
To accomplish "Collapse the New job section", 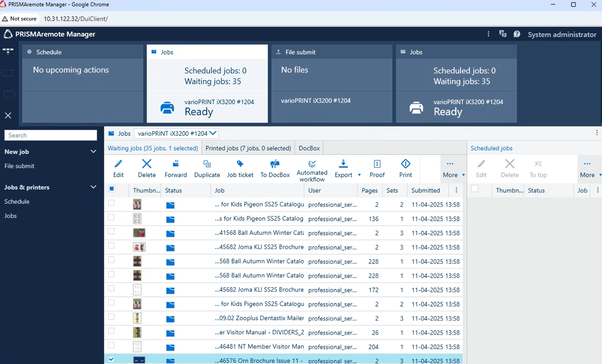I will point(93,151).
